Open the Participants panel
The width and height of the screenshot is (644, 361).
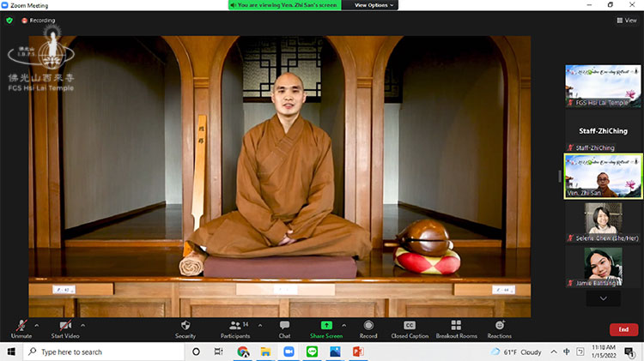[235, 329]
